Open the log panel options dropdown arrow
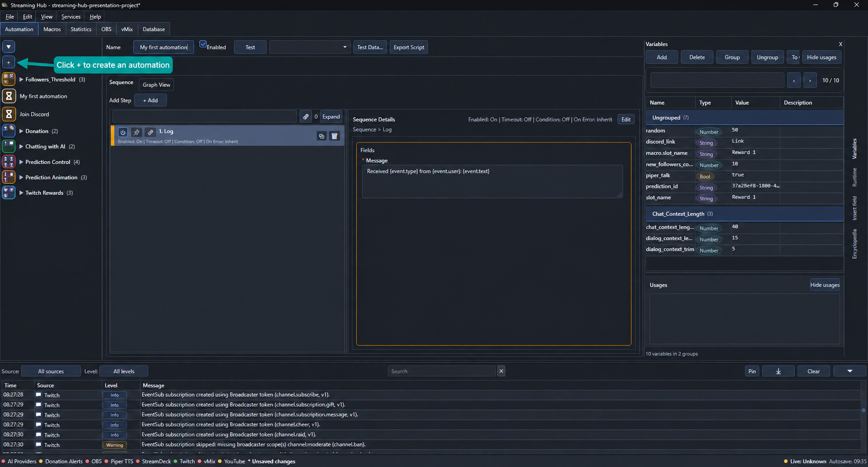Viewport: 868px width, 467px height. pos(850,371)
